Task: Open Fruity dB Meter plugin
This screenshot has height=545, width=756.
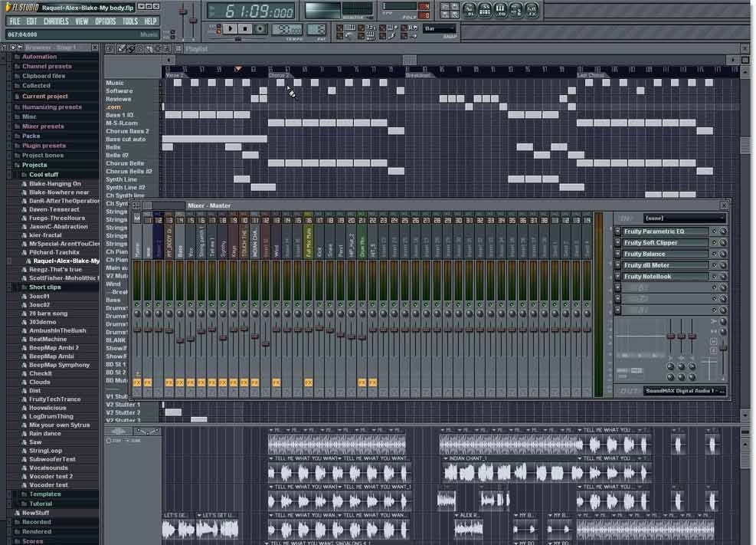Action: coord(666,265)
